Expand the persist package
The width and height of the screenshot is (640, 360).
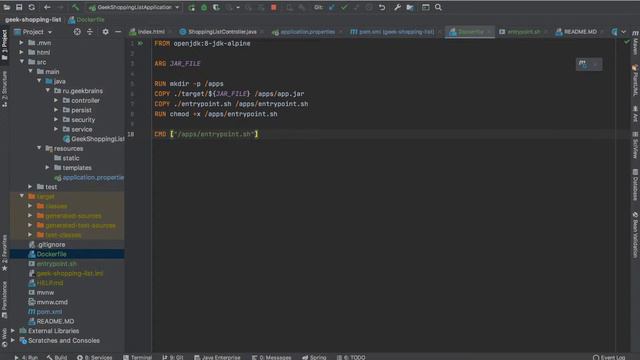[x=56, y=110]
